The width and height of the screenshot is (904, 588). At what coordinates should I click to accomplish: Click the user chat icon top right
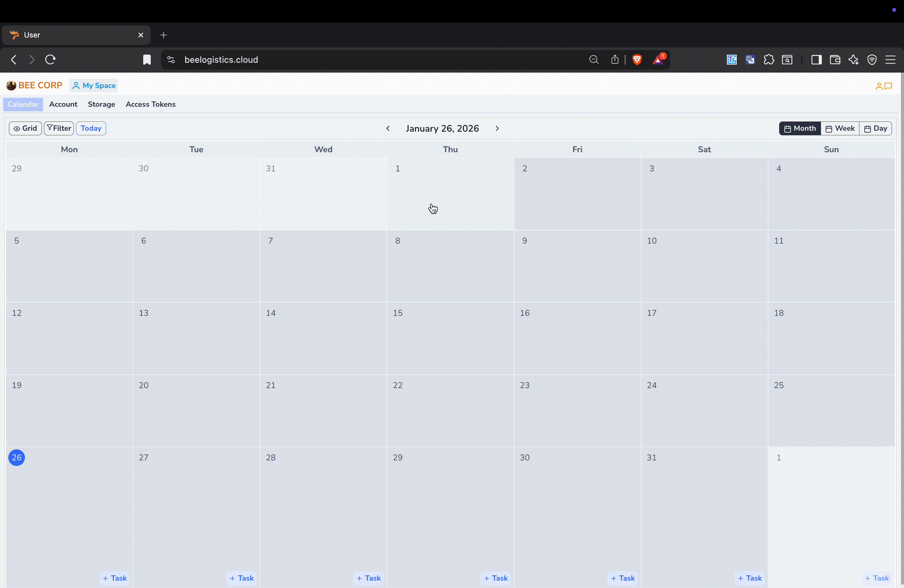[883, 86]
